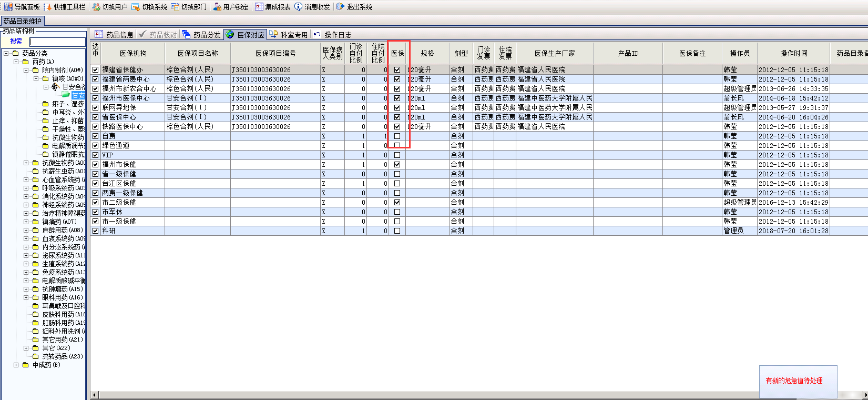This screenshot has height=400, width=868.
Task: Select the 医保对应 tab
Action: [246, 35]
